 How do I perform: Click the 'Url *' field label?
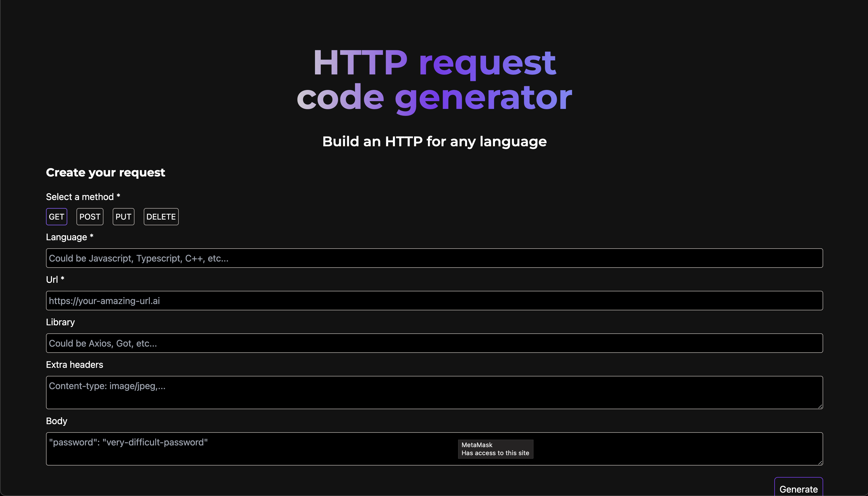(x=55, y=280)
